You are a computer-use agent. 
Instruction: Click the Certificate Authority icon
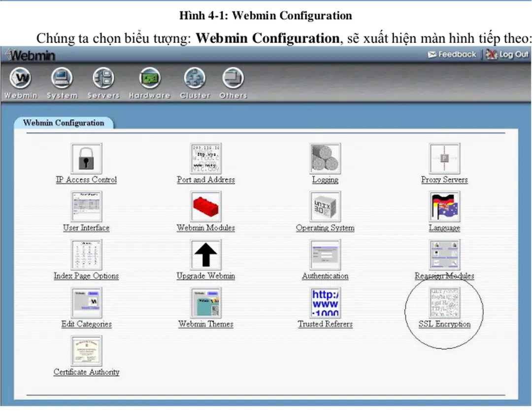[87, 351]
